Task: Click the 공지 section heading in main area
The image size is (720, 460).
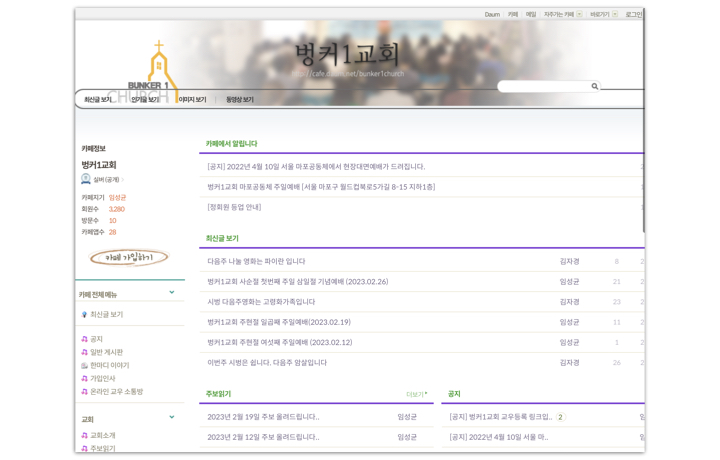Action: coord(454,394)
